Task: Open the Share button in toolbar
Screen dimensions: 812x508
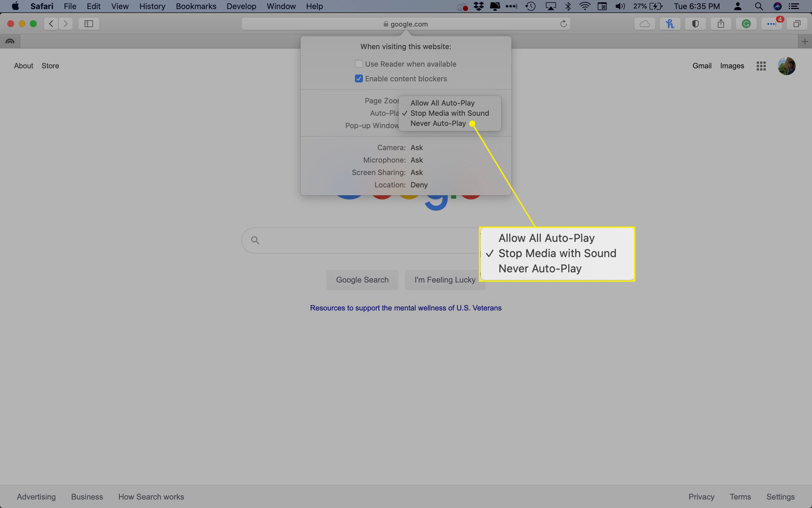Action: 721,23
